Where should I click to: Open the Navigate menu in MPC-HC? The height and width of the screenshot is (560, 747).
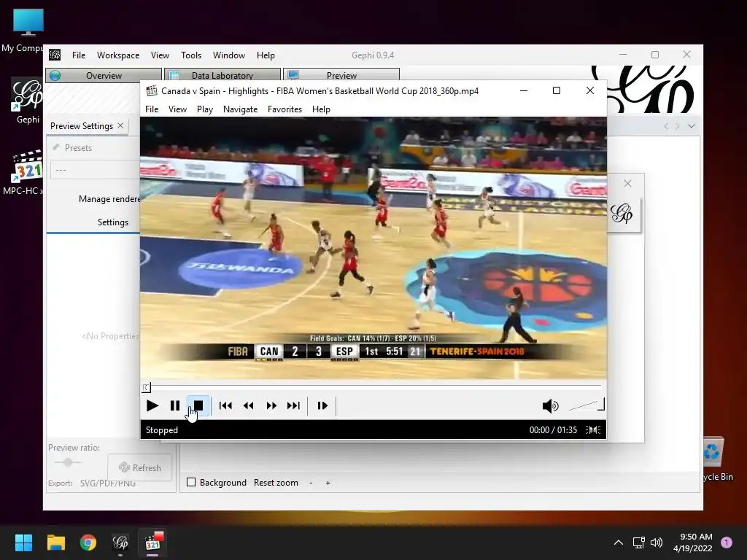click(x=240, y=109)
